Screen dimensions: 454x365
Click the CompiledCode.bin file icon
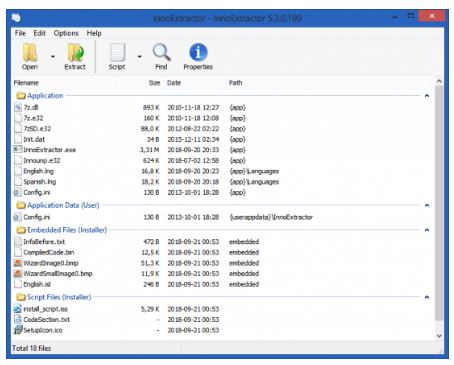[18, 252]
